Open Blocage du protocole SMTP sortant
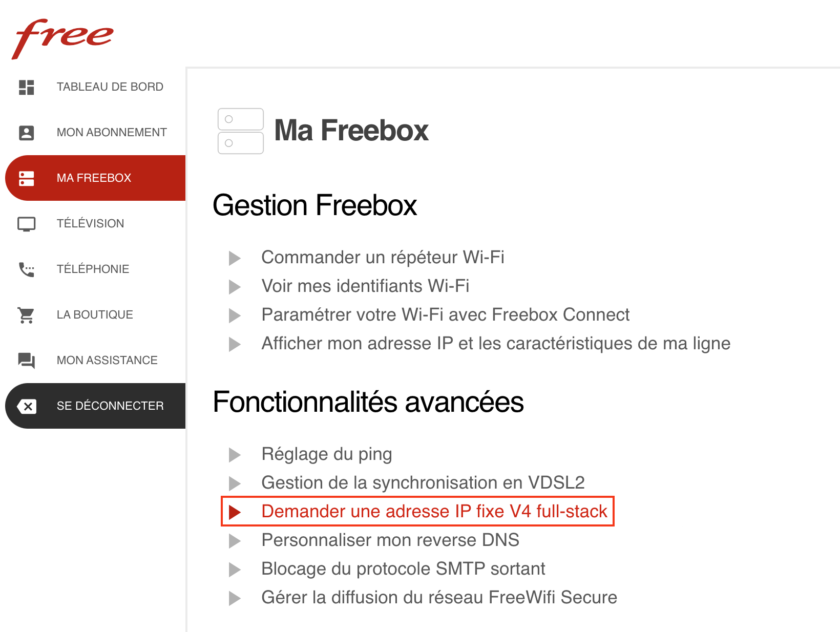The height and width of the screenshot is (632, 840). click(403, 568)
